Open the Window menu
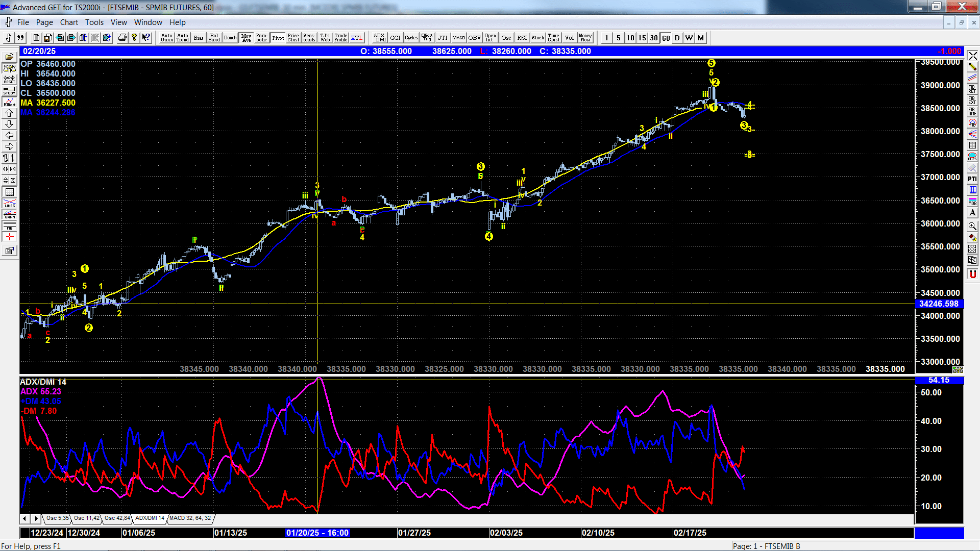Viewport: 980px width, 551px height. tap(148, 22)
